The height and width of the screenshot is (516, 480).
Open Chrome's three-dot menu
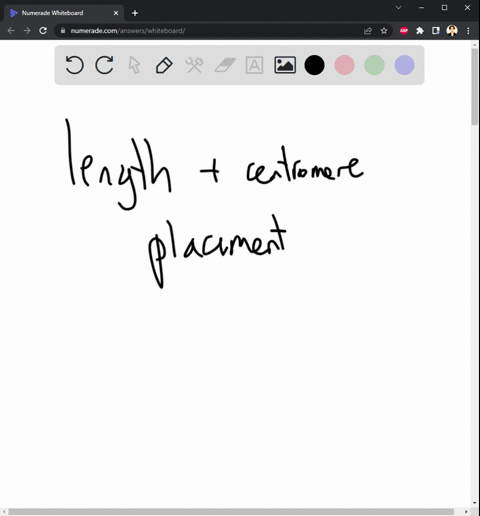(x=468, y=31)
